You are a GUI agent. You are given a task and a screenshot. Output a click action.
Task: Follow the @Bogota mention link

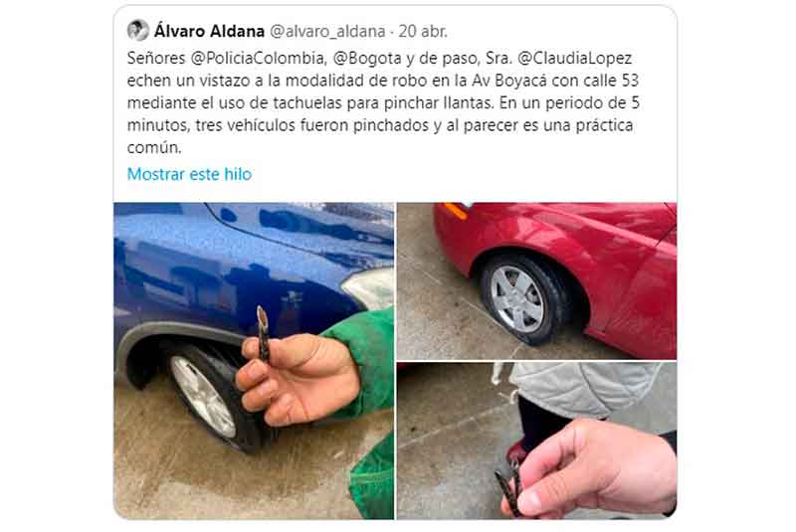367,59
